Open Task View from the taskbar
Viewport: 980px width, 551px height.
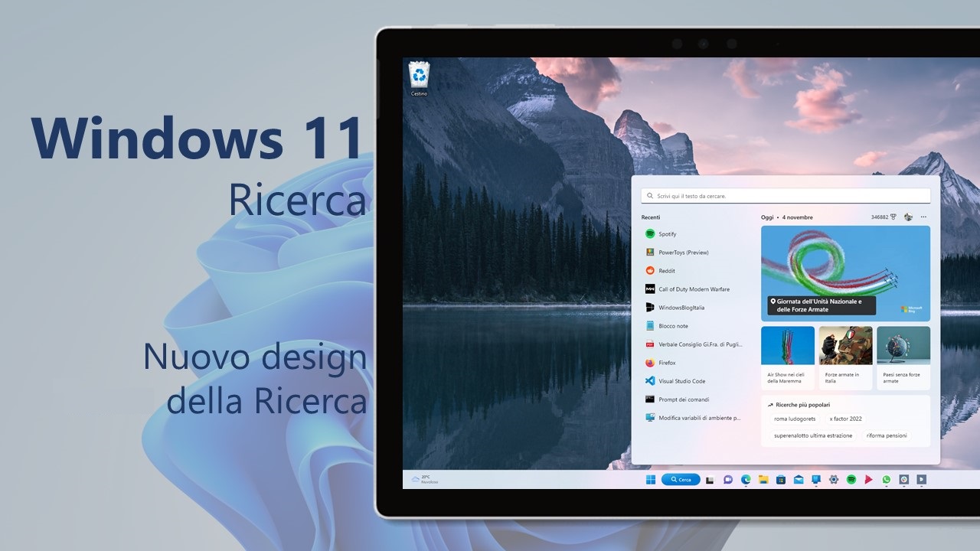point(710,480)
